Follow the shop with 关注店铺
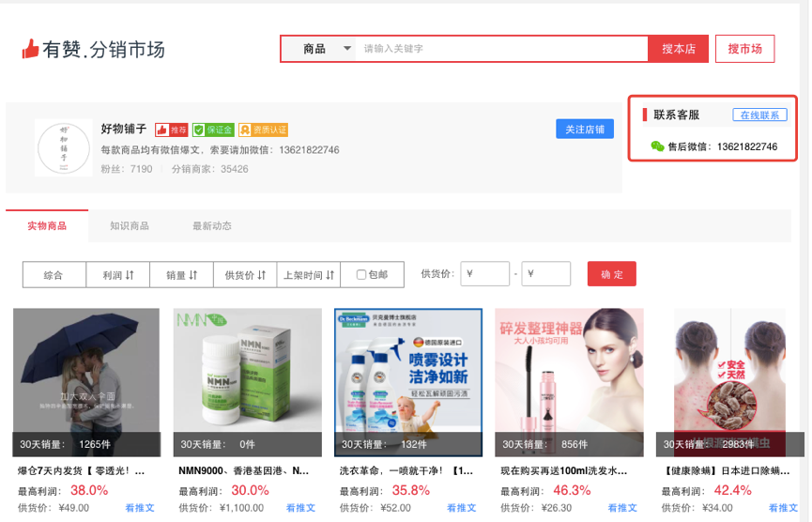This screenshot has height=522, width=812. [585, 129]
